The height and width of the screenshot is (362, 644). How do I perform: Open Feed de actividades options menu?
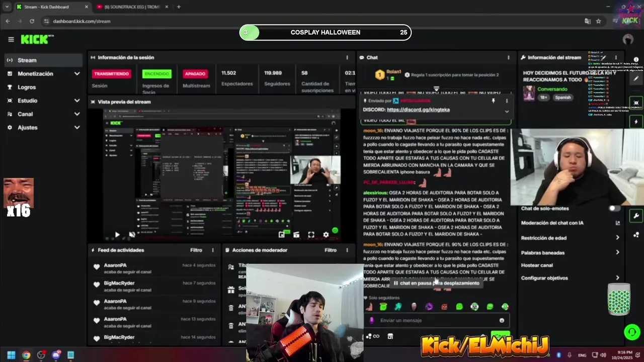click(213, 250)
